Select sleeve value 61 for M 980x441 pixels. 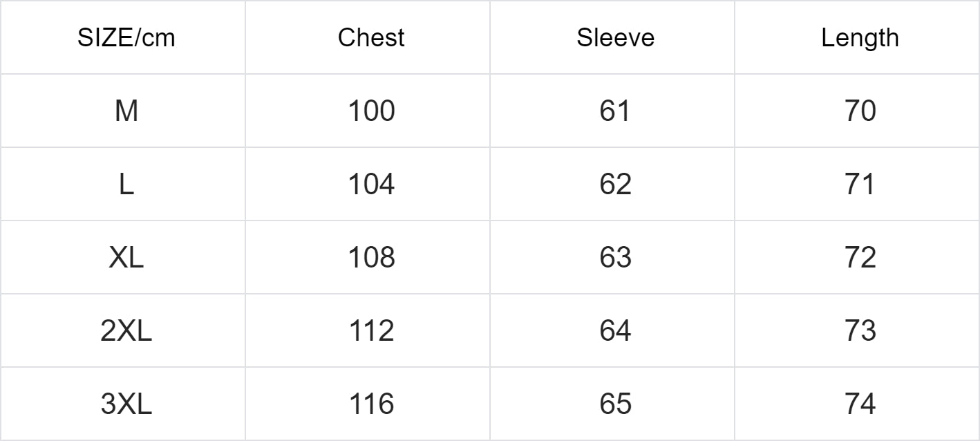(x=615, y=111)
